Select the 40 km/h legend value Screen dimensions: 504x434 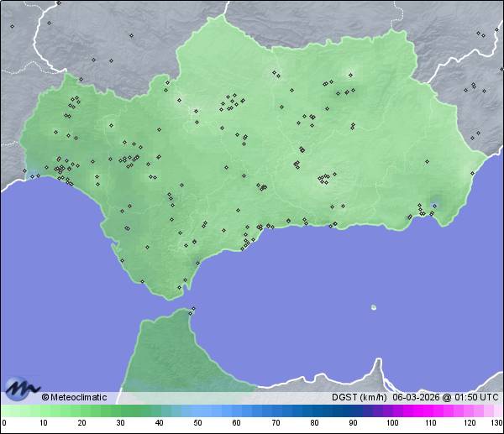click(x=159, y=423)
